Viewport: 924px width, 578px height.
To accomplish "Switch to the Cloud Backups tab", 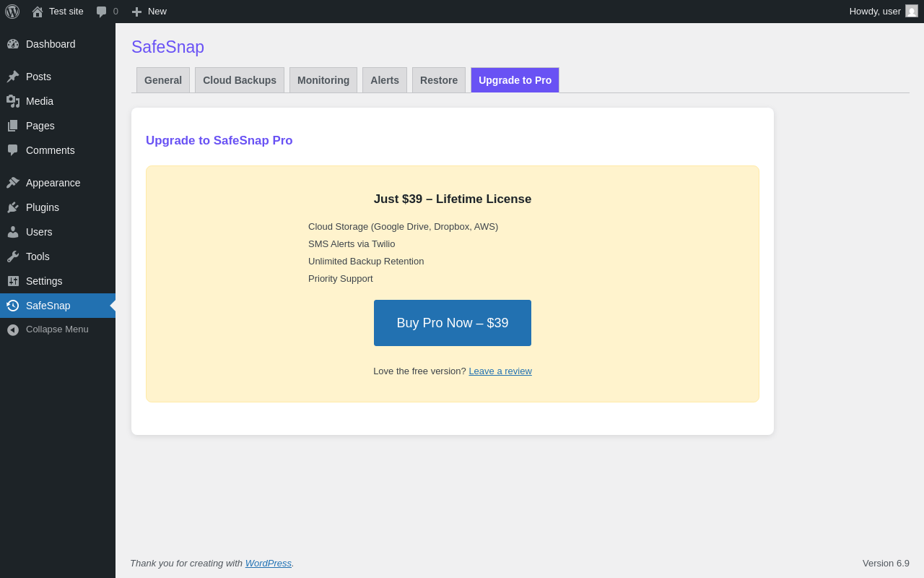I will [240, 80].
